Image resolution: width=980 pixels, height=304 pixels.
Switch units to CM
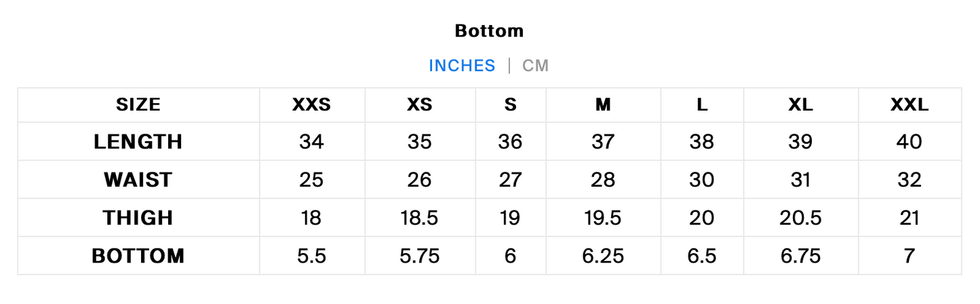pos(535,66)
